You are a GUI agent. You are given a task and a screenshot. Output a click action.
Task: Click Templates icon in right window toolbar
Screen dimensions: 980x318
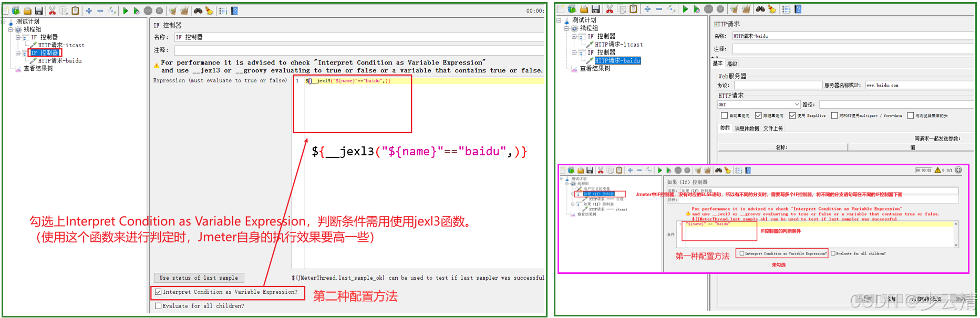[x=572, y=9]
